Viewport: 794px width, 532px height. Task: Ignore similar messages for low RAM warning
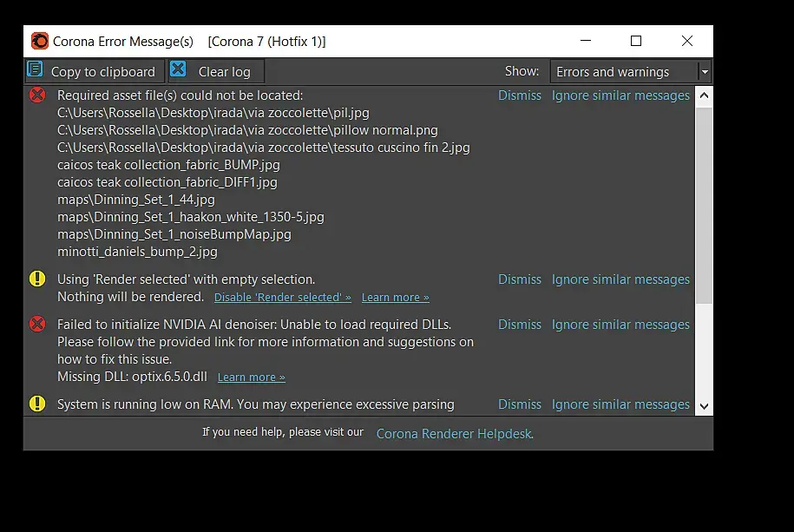620,404
